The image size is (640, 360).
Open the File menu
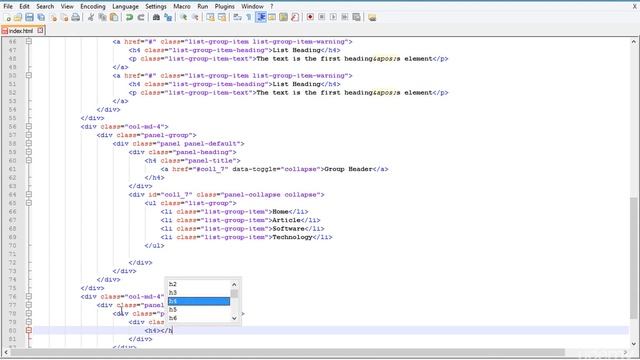click(8, 7)
